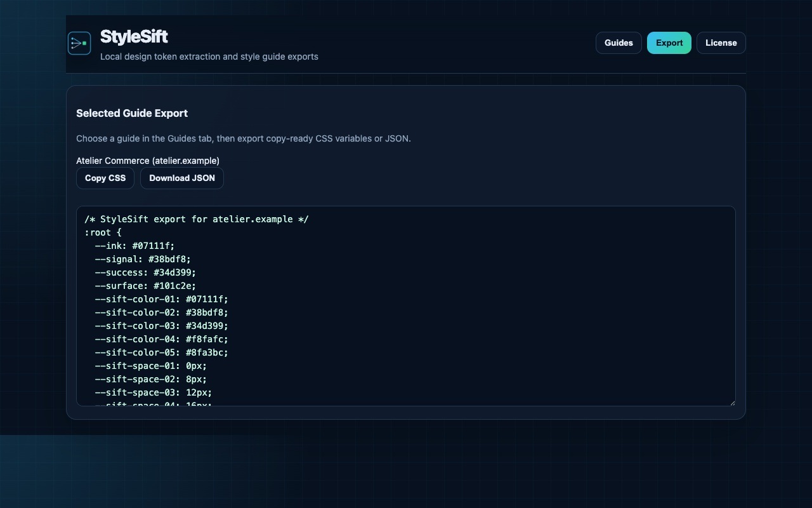
Task: Click the ':root {' line
Action: pos(103,232)
